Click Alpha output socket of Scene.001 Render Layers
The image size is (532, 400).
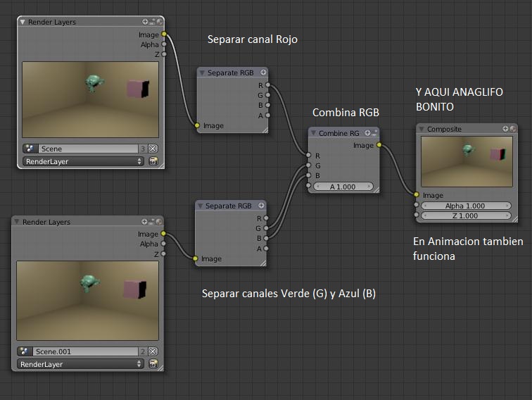163,244
